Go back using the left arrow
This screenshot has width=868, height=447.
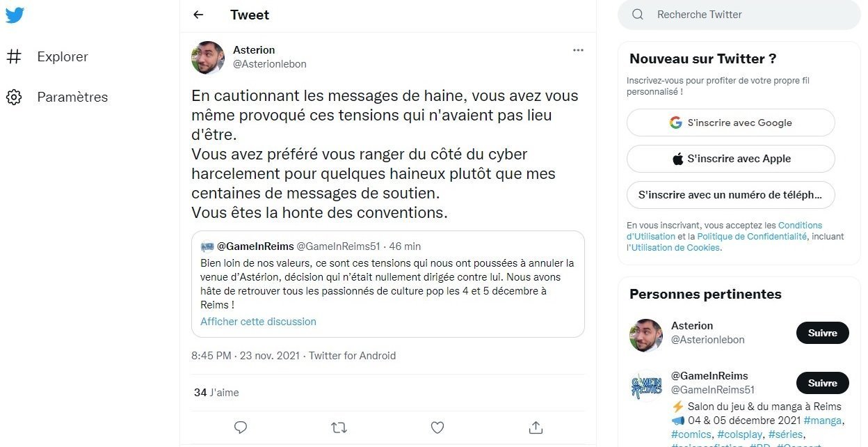[x=198, y=15]
